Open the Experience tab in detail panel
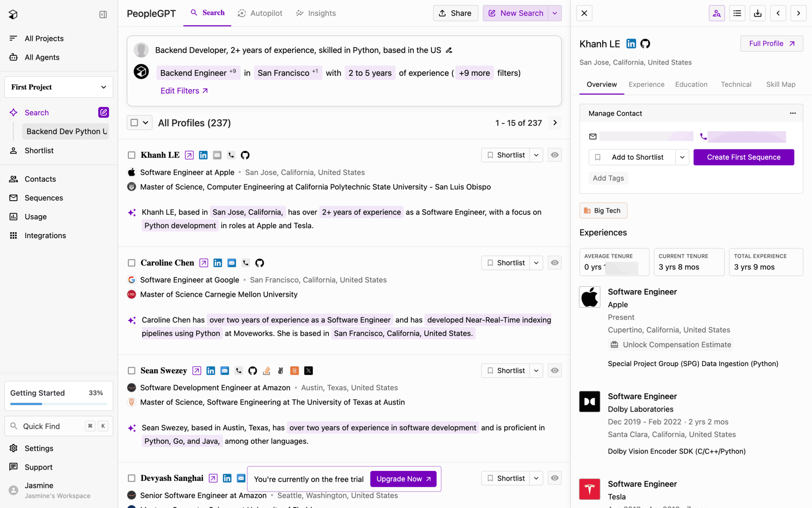Image resolution: width=812 pixels, height=508 pixels. click(x=646, y=84)
